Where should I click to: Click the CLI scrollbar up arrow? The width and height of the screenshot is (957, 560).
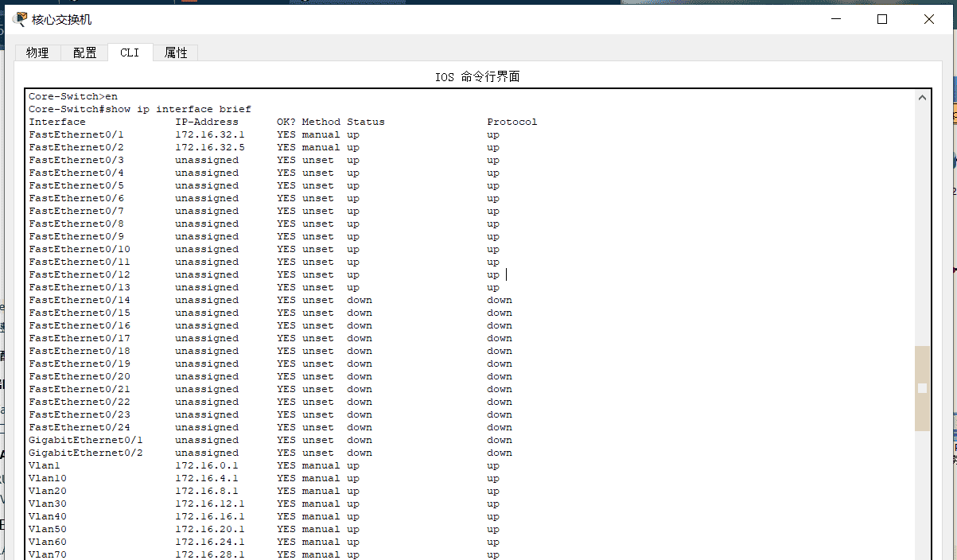(x=922, y=98)
